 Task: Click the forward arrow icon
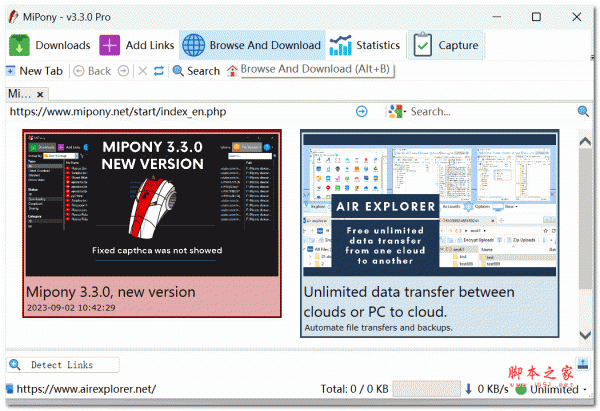[x=123, y=71]
